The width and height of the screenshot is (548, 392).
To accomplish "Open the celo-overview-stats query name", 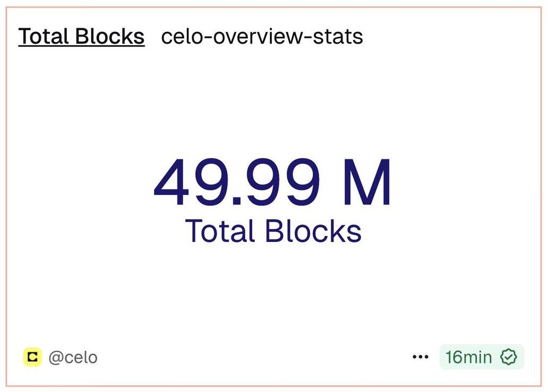I will tap(262, 37).
